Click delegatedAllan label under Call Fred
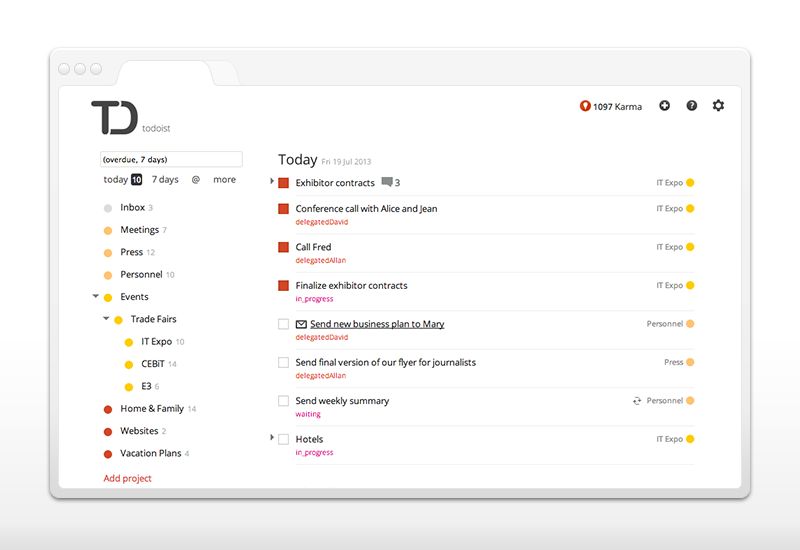800x550 pixels. (320, 260)
